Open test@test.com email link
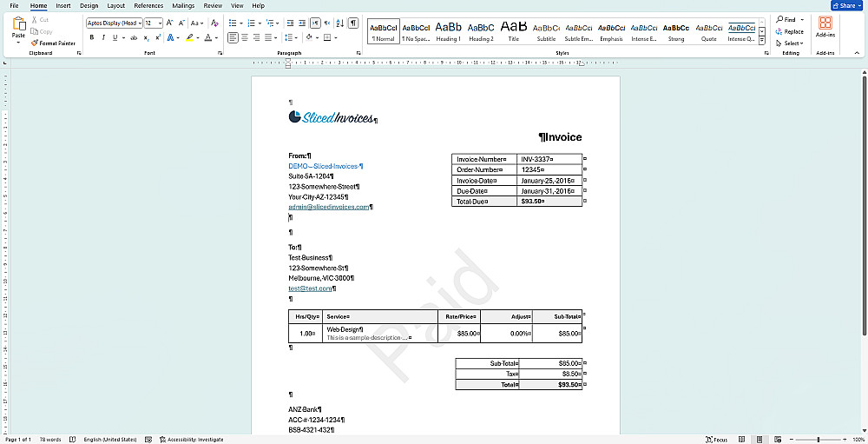 click(x=310, y=288)
